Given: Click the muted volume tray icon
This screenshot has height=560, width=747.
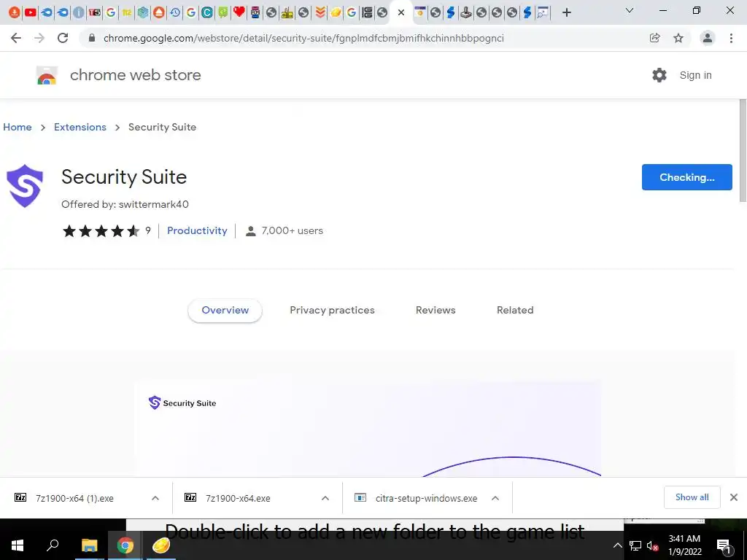Looking at the screenshot, I should 653,545.
